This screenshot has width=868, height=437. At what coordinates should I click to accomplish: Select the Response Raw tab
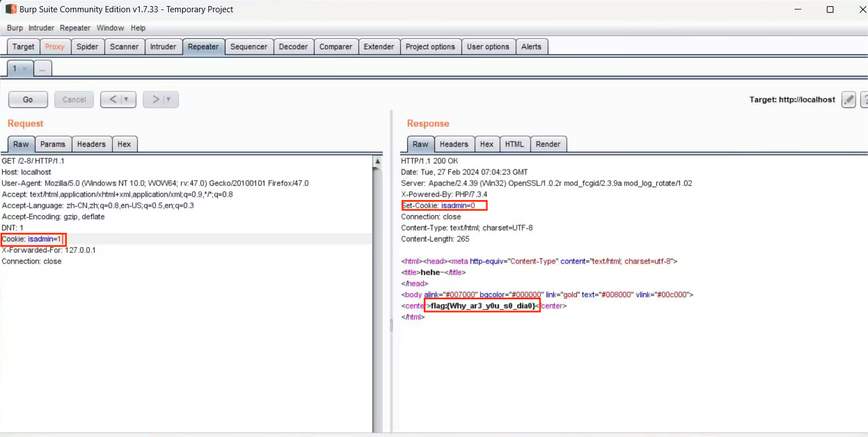(420, 144)
